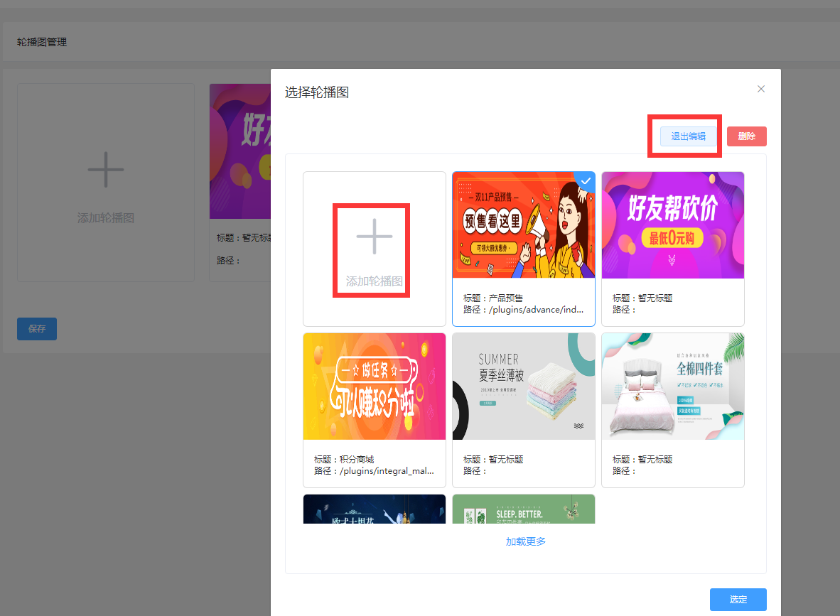Click the red 删除 button

point(746,136)
